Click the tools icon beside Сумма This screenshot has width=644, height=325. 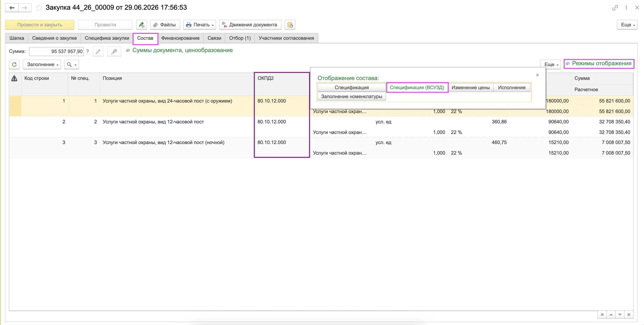114,51
